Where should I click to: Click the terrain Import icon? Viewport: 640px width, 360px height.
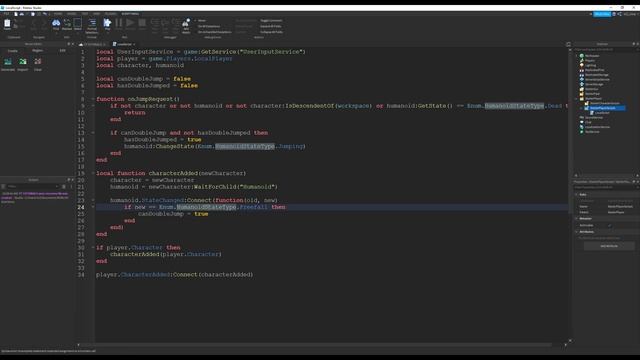[23, 63]
